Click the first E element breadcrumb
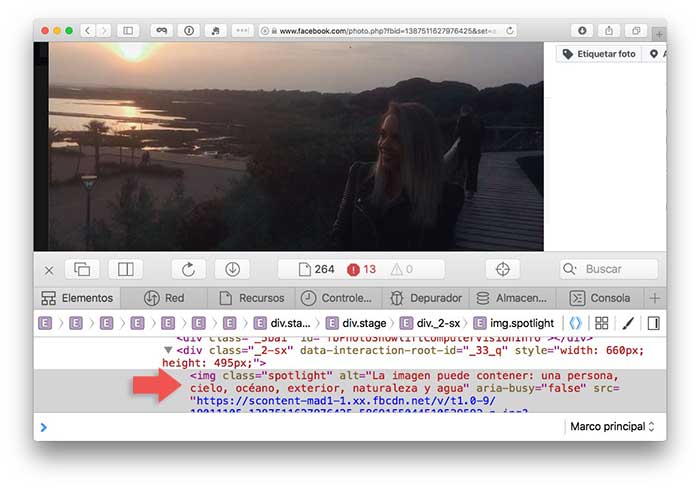The image size is (700, 489). [45, 323]
